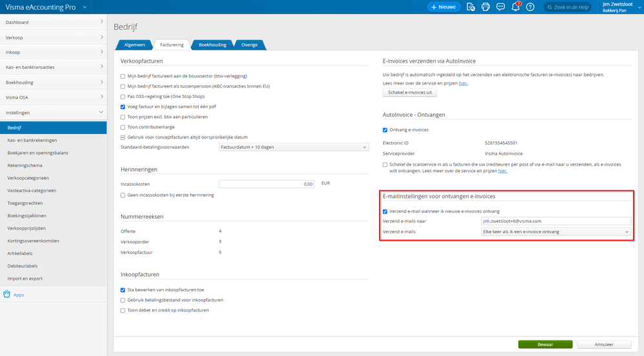Open Visma eAccounting Pro product dropdown
The width and height of the screenshot is (644, 356).
[45, 7]
